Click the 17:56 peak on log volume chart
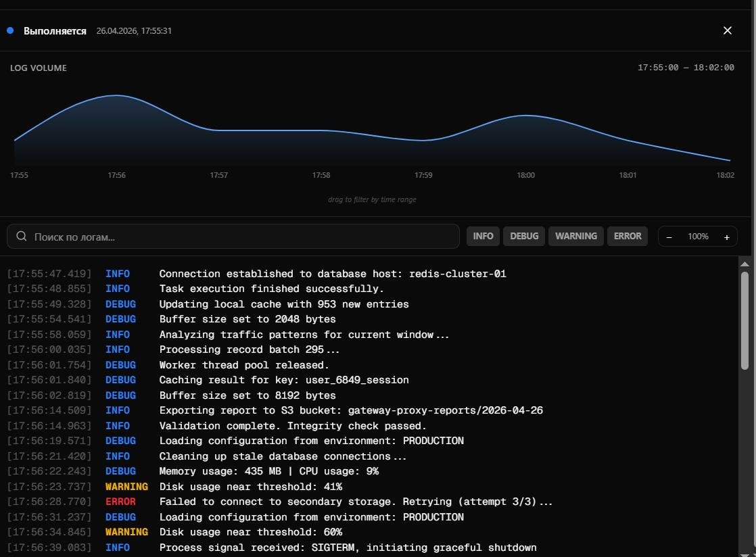The image size is (756, 557). coord(116,95)
